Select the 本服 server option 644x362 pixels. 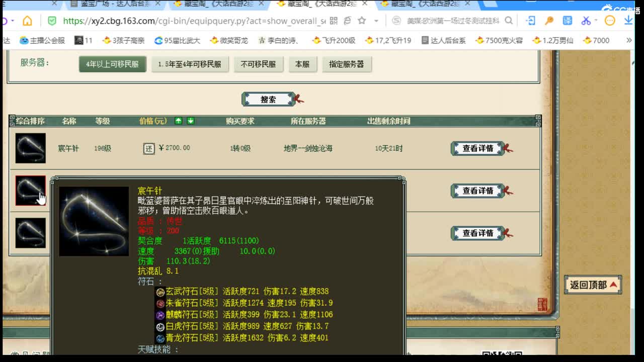click(x=302, y=64)
